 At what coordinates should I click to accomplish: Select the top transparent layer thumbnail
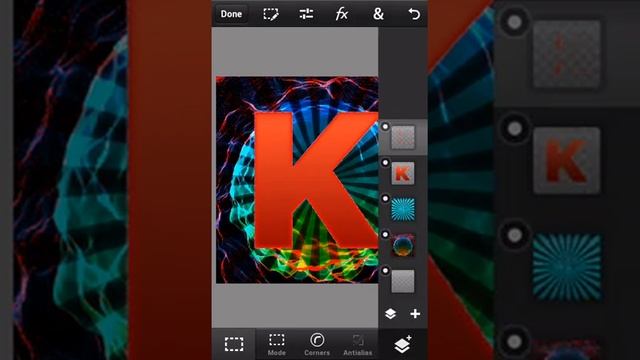[403, 137]
